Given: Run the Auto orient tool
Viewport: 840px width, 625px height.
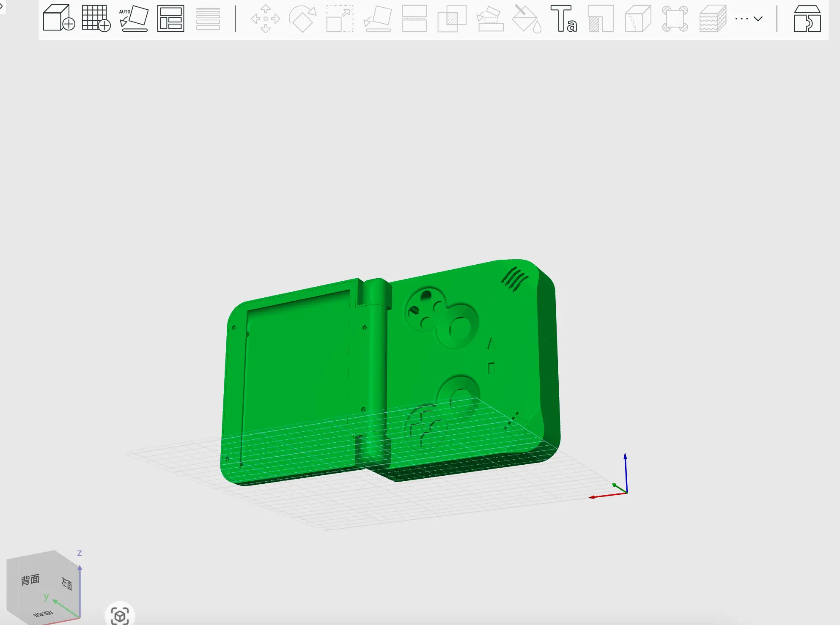Looking at the screenshot, I should pyautogui.click(x=134, y=19).
